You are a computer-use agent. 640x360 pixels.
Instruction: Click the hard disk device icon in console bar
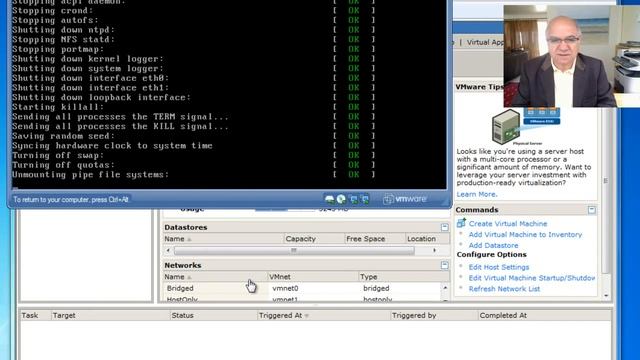click(x=329, y=199)
